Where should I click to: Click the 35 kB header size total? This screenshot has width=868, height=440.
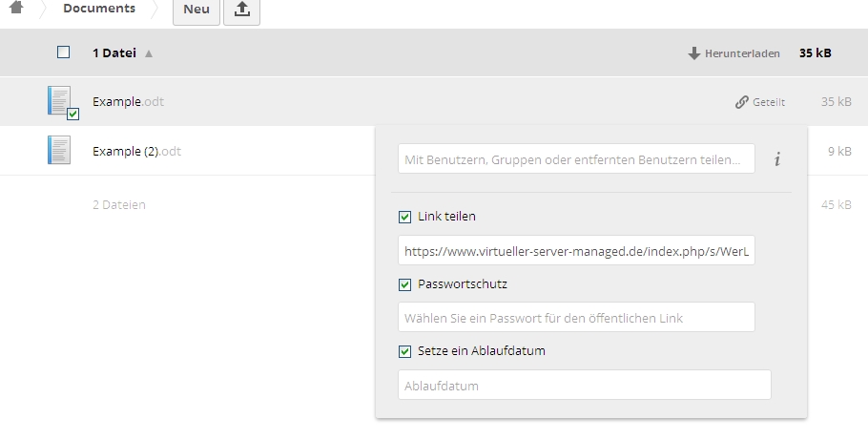tap(815, 53)
